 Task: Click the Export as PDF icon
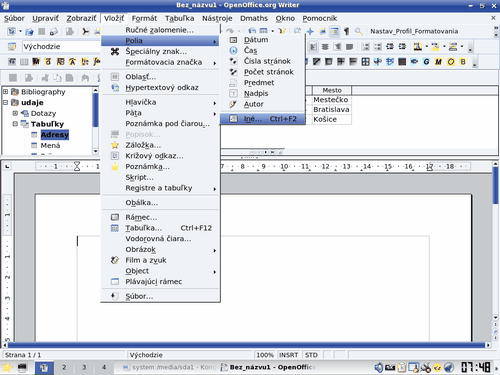[x=85, y=31]
